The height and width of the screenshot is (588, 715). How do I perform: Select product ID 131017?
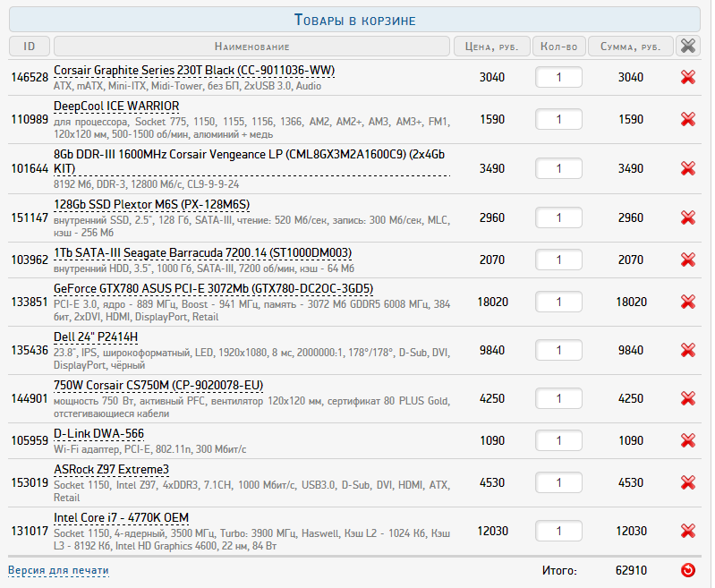click(x=30, y=531)
